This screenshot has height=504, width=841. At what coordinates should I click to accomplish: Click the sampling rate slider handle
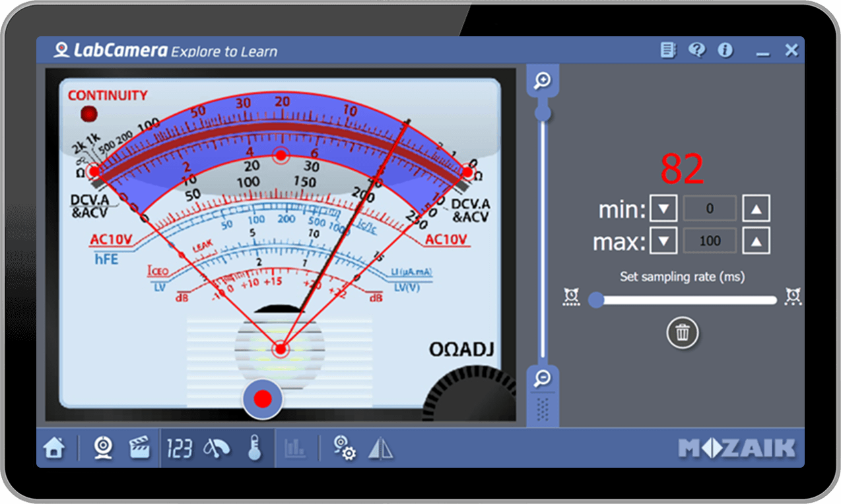pos(596,300)
